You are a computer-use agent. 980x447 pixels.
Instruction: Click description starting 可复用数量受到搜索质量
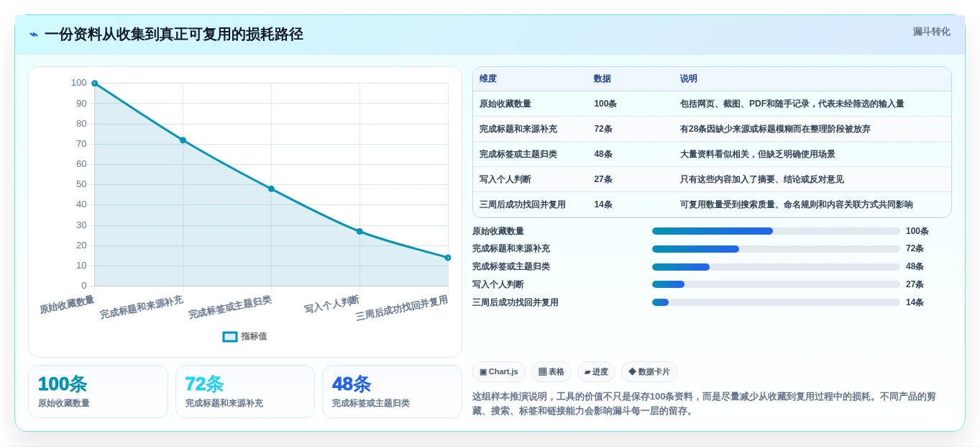point(797,204)
